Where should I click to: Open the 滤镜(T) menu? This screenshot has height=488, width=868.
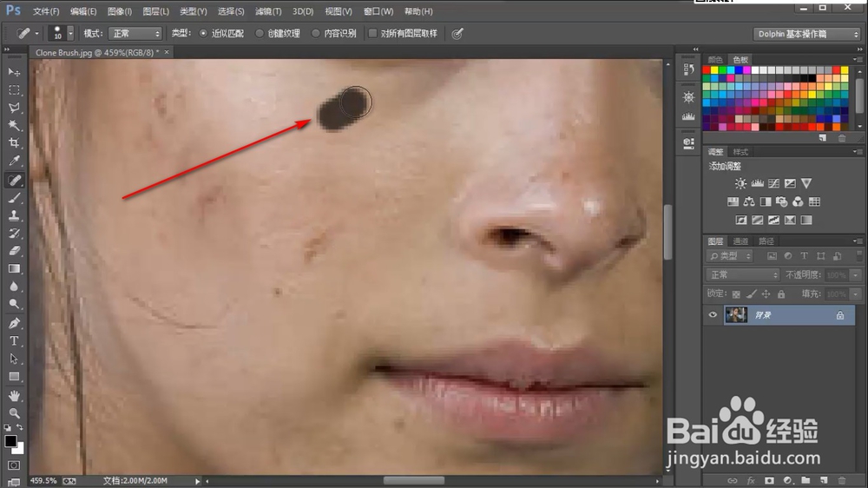tap(268, 11)
